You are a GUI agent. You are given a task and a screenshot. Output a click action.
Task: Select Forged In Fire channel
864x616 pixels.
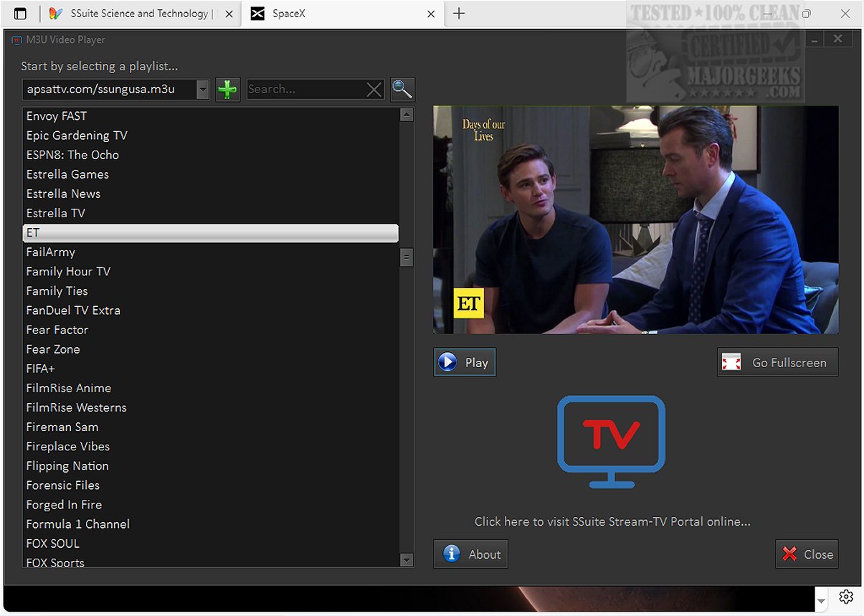tap(211, 505)
